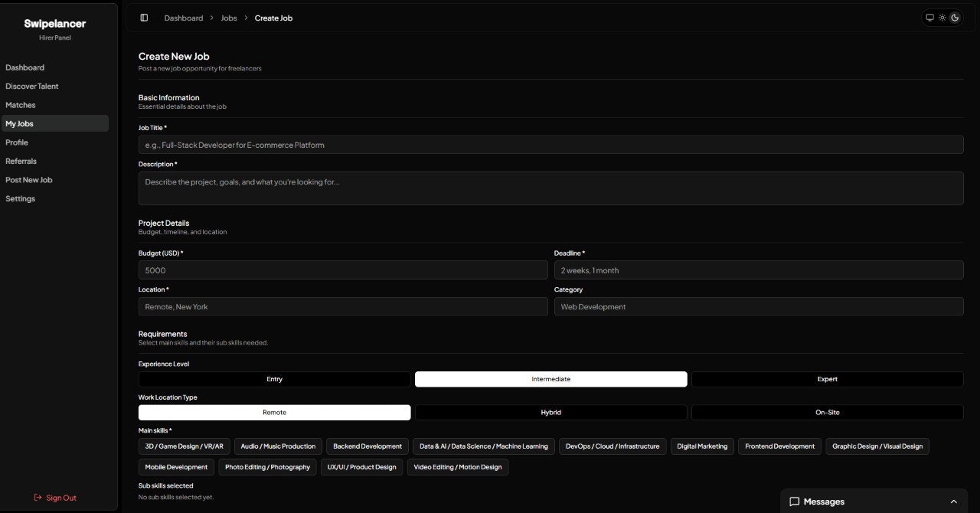Set Work Location Type to On-Site
980x513 pixels.
point(827,412)
